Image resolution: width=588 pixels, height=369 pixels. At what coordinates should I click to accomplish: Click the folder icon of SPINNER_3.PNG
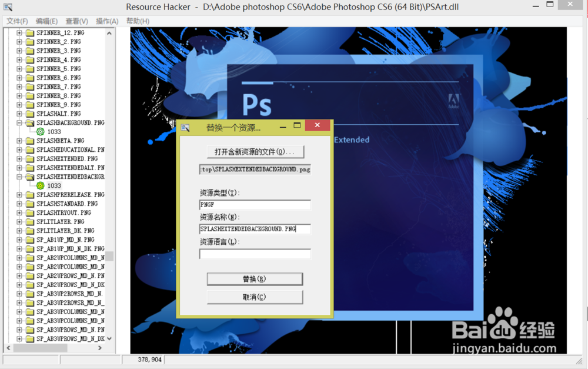pos(30,51)
